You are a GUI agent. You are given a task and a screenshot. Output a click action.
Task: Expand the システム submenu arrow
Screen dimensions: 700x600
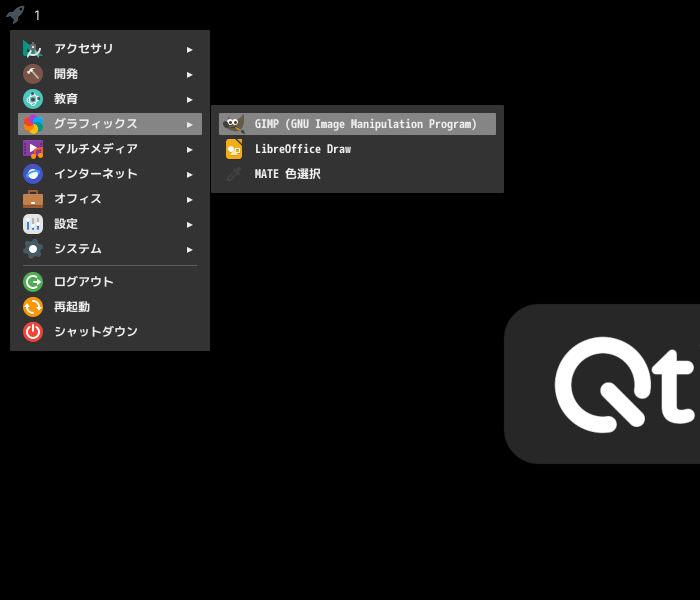[x=190, y=250]
